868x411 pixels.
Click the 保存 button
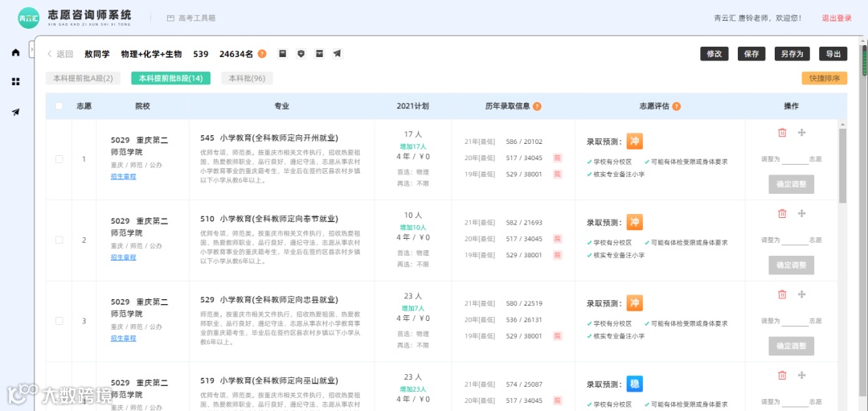click(x=751, y=54)
